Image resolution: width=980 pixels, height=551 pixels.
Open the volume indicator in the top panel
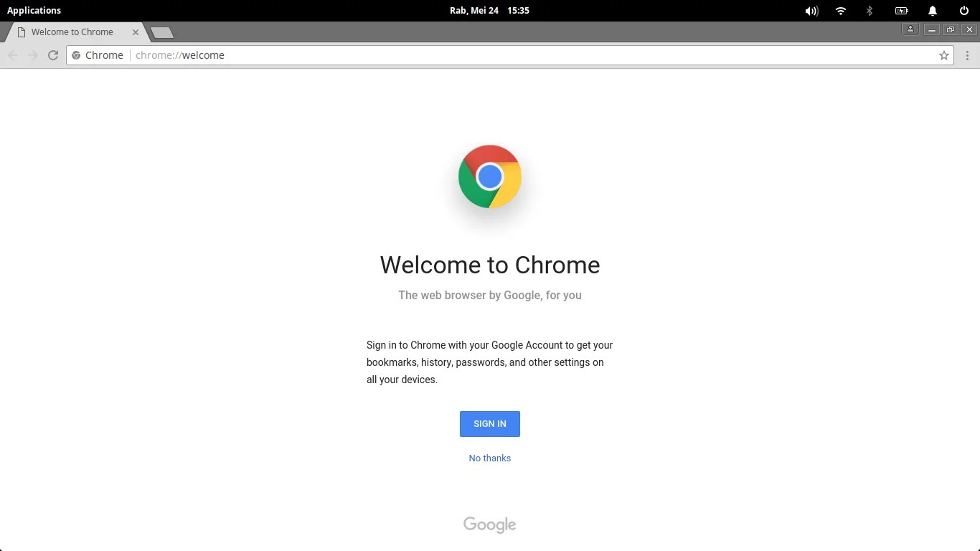[x=811, y=11]
